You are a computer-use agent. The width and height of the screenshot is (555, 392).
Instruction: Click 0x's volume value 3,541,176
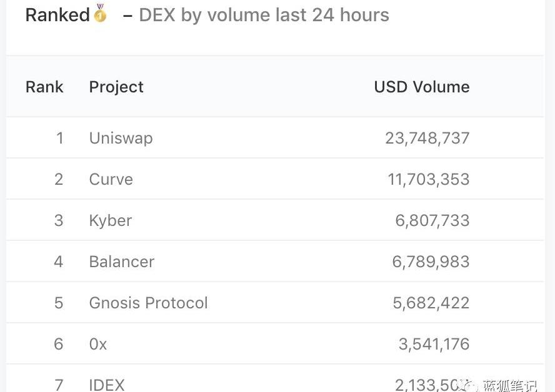pyautogui.click(x=434, y=344)
